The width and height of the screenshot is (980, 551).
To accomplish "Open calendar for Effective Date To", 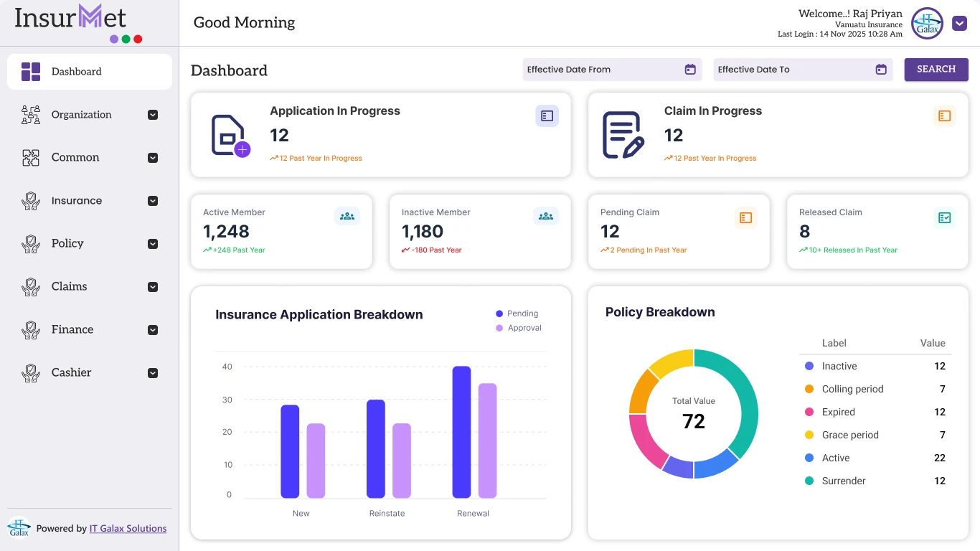I will pyautogui.click(x=881, y=70).
